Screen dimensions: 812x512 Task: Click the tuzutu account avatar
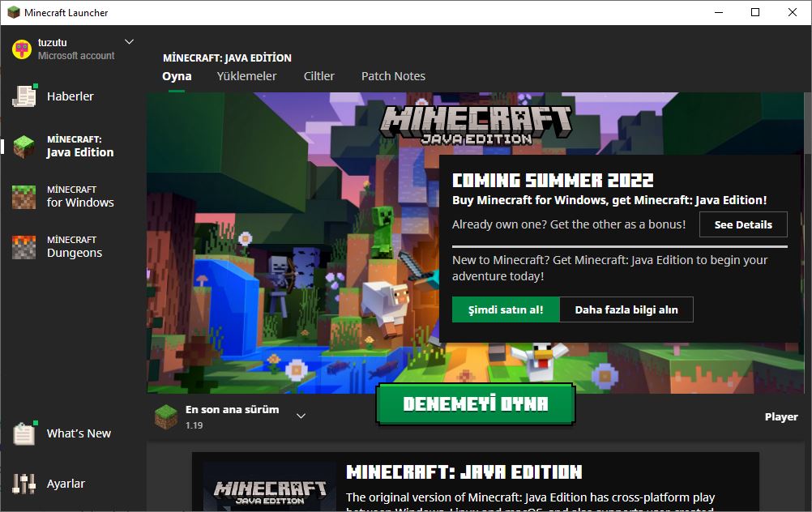pos(22,49)
